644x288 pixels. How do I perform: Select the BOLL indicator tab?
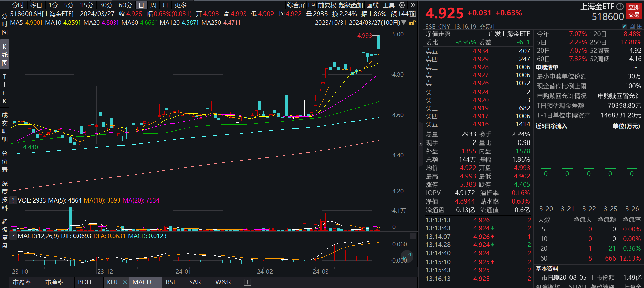click(85, 282)
